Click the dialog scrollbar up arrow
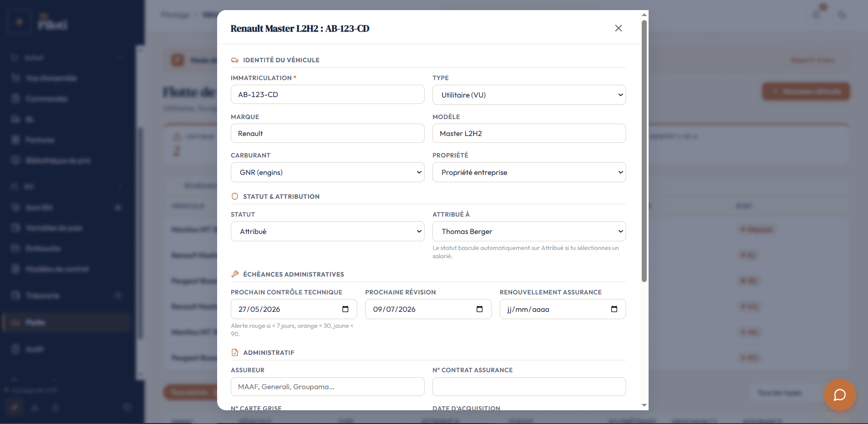The height and width of the screenshot is (424, 868). [644, 15]
